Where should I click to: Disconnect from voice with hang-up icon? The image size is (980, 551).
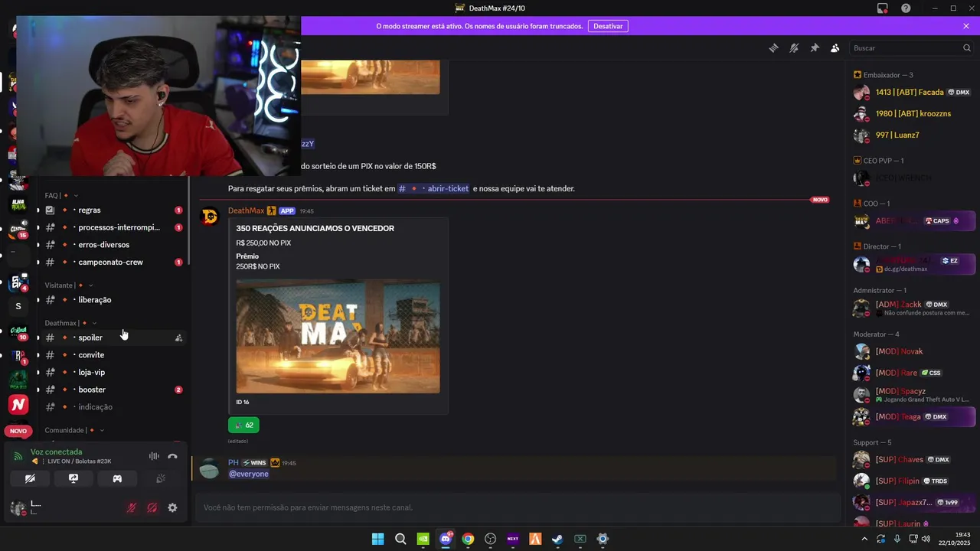pos(172,456)
